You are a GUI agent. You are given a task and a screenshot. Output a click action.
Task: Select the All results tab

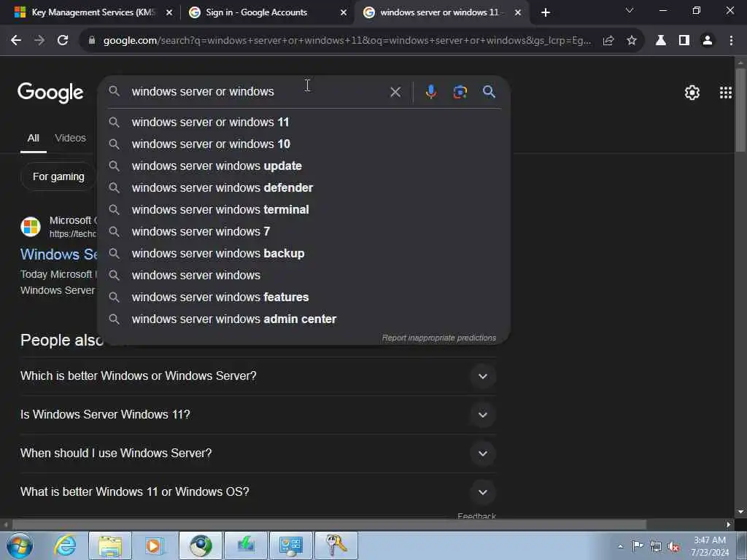[x=33, y=138]
